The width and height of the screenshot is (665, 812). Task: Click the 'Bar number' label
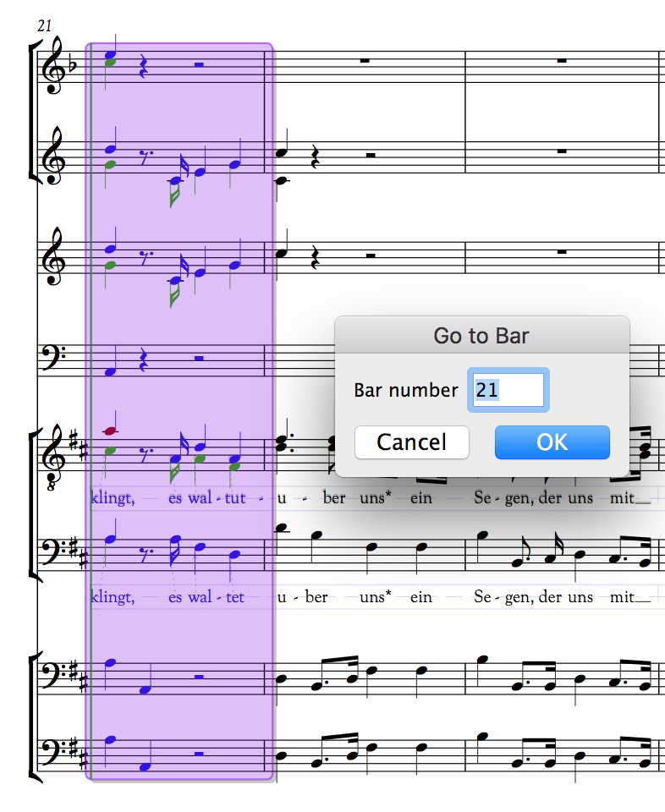pyautogui.click(x=406, y=390)
